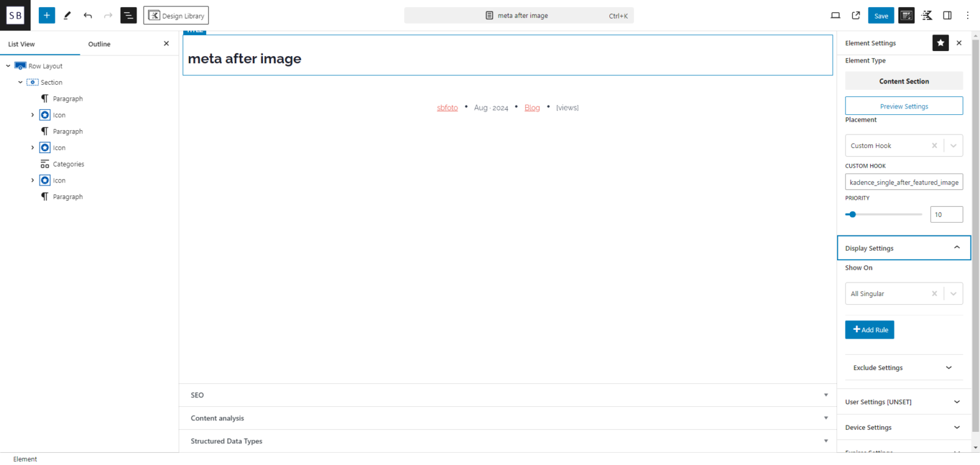Image resolution: width=980 pixels, height=465 pixels.
Task: Click the Preview Settings button
Action: coord(903,106)
